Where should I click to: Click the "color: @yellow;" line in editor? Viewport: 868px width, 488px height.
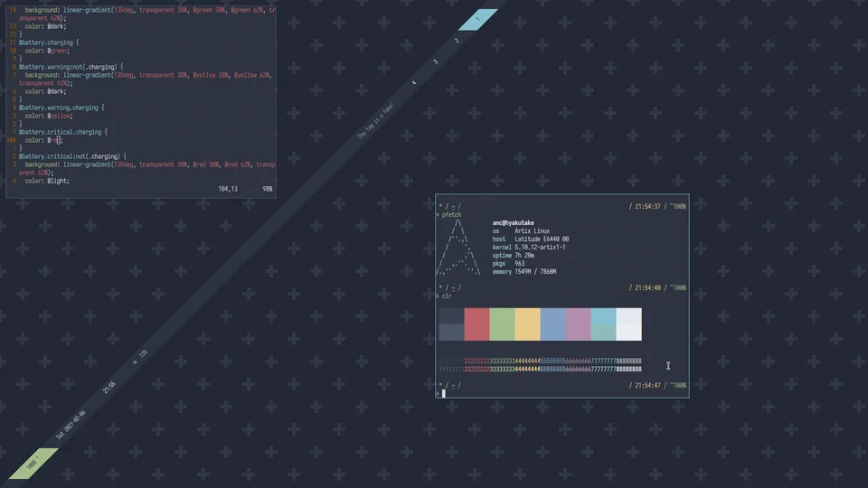coord(49,116)
